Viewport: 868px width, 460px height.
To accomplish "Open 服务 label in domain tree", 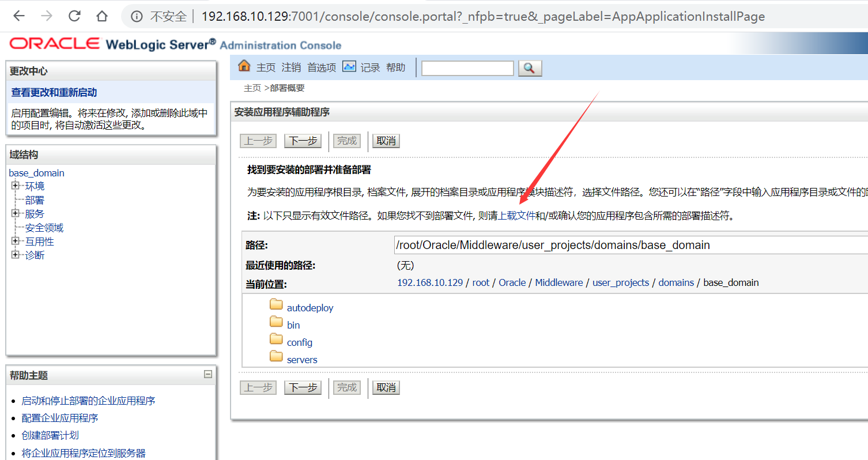I will click(35, 214).
